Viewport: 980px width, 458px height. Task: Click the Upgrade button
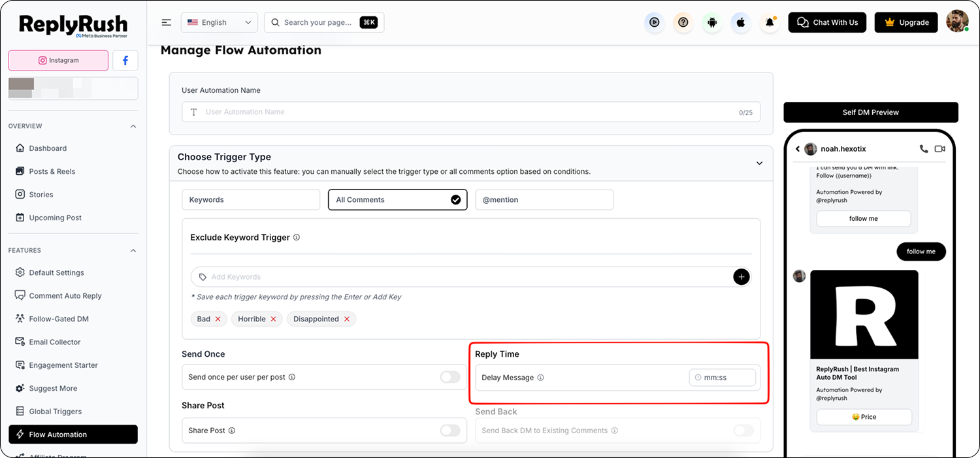coord(906,22)
